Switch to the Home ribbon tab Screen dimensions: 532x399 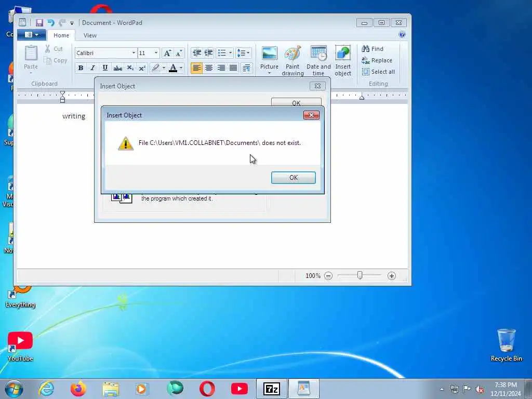61,35
